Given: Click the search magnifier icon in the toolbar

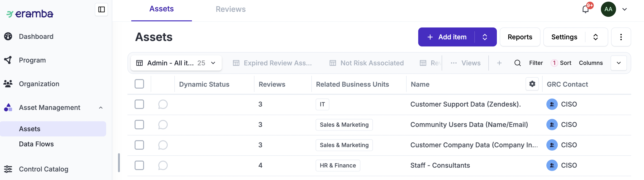Looking at the screenshot, I should pos(517,63).
